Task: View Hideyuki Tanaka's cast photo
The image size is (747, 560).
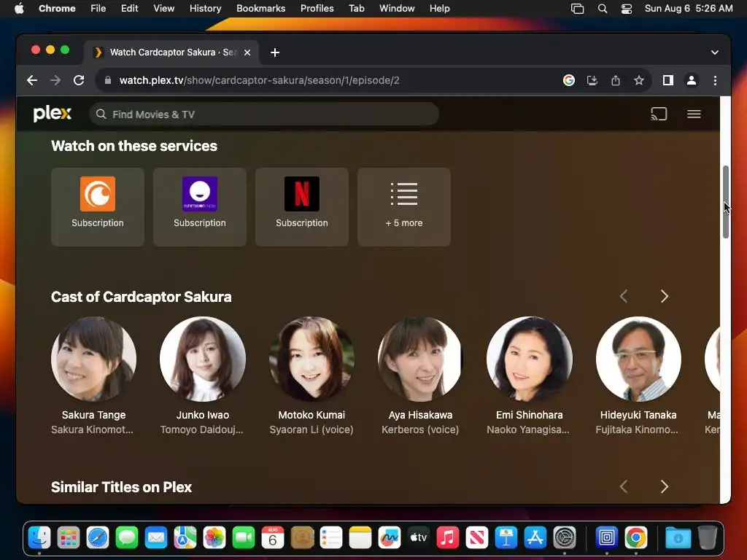Action: click(x=638, y=359)
